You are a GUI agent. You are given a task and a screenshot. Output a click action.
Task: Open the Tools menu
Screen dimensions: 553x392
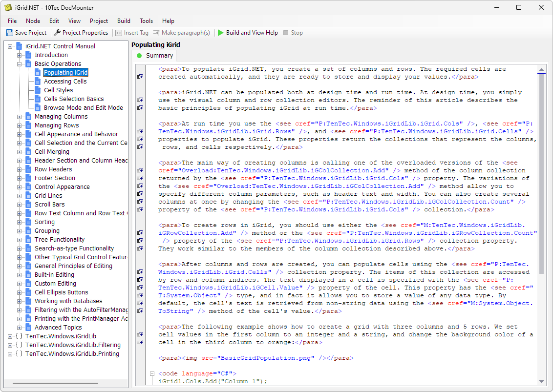click(147, 21)
